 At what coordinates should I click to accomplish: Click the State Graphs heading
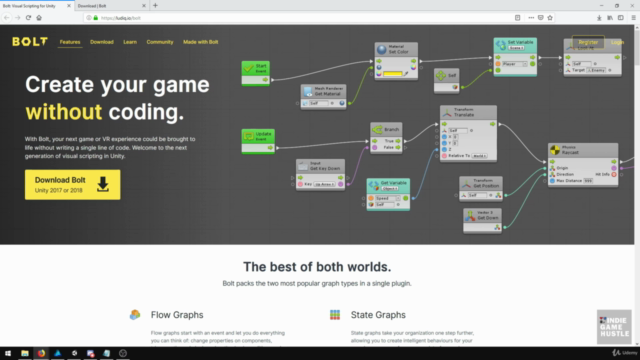(x=378, y=315)
